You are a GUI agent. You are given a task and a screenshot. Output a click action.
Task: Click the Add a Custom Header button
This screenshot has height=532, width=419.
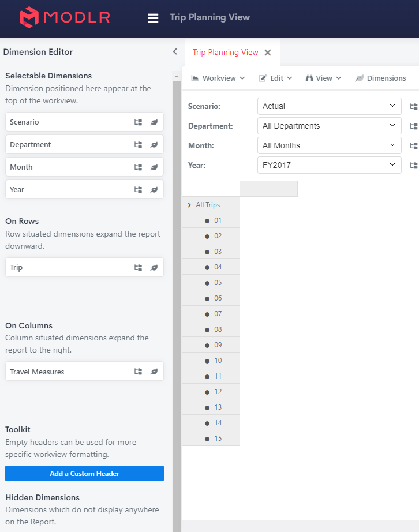pyautogui.click(x=84, y=473)
